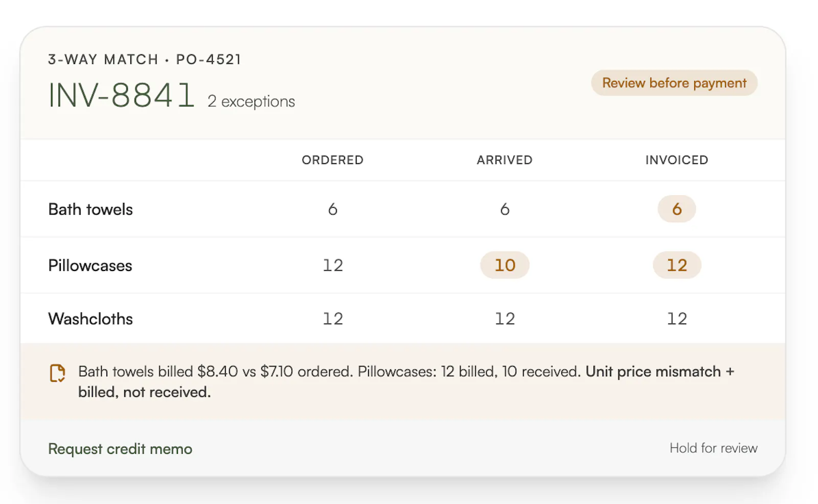Click the Review before payment badge
The width and height of the screenshot is (818, 504).
674,83
